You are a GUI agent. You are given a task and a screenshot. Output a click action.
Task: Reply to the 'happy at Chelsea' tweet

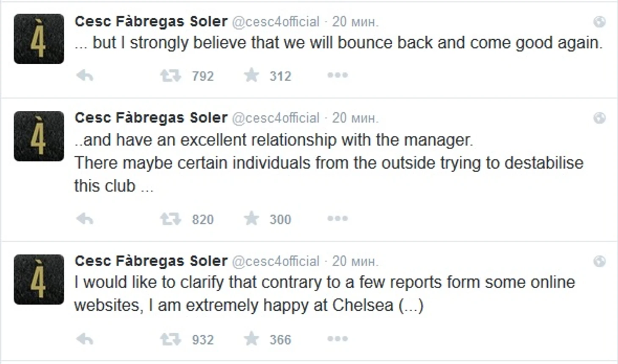tap(85, 339)
